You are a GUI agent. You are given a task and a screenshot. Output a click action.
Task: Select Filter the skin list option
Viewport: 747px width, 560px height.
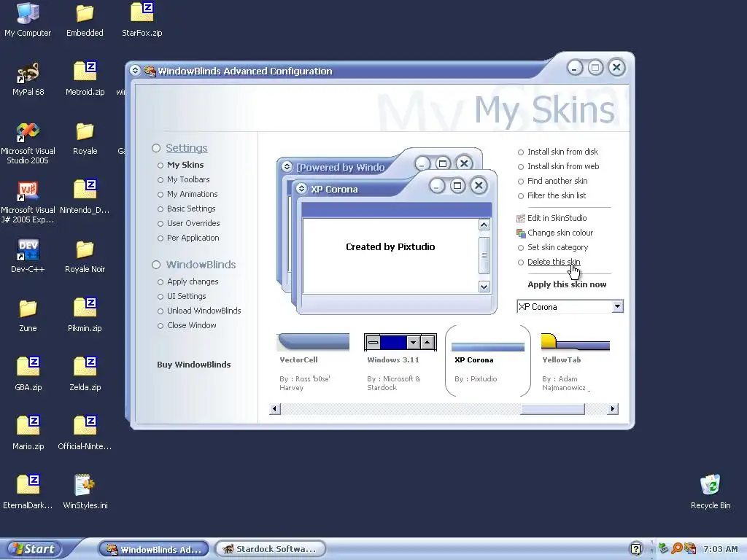[521, 196]
